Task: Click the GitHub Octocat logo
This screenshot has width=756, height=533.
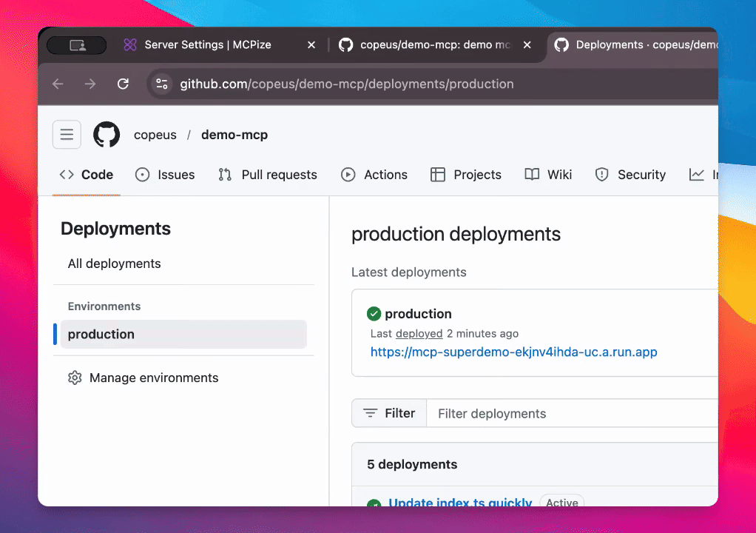Action: pos(107,135)
